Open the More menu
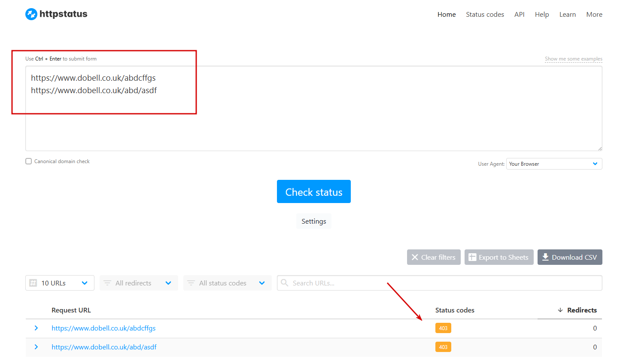This screenshot has width=617, height=364. [594, 15]
